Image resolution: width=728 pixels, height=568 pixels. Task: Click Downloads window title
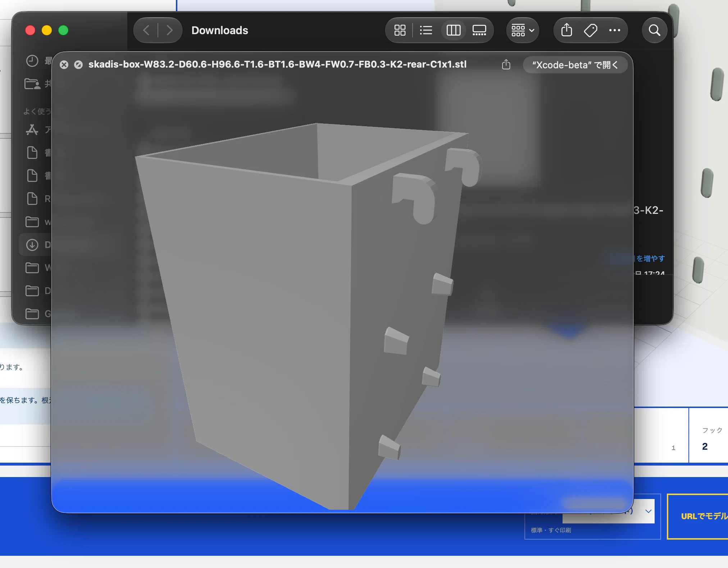point(220,30)
